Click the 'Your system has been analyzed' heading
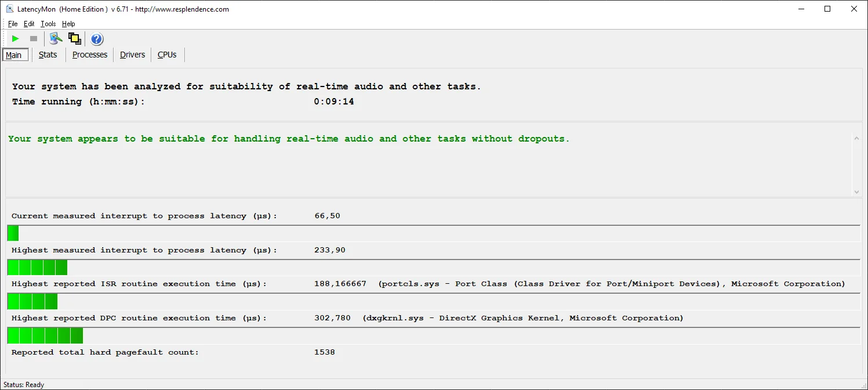 tap(246, 86)
